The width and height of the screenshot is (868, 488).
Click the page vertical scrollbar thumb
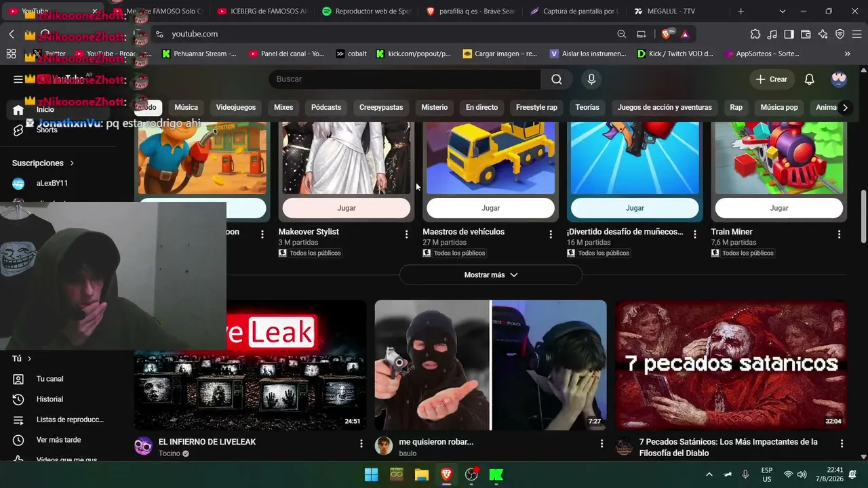tap(863, 217)
